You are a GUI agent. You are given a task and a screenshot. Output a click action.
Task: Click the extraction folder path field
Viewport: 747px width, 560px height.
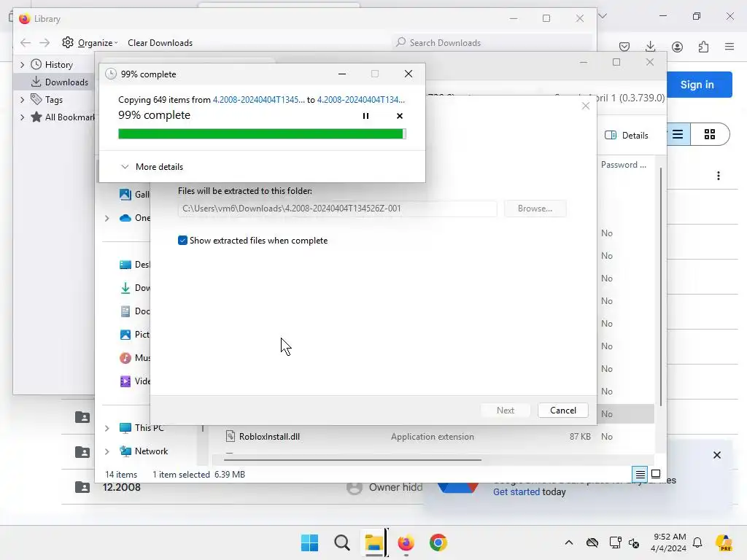pyautogui.click(x=337, y=209)
